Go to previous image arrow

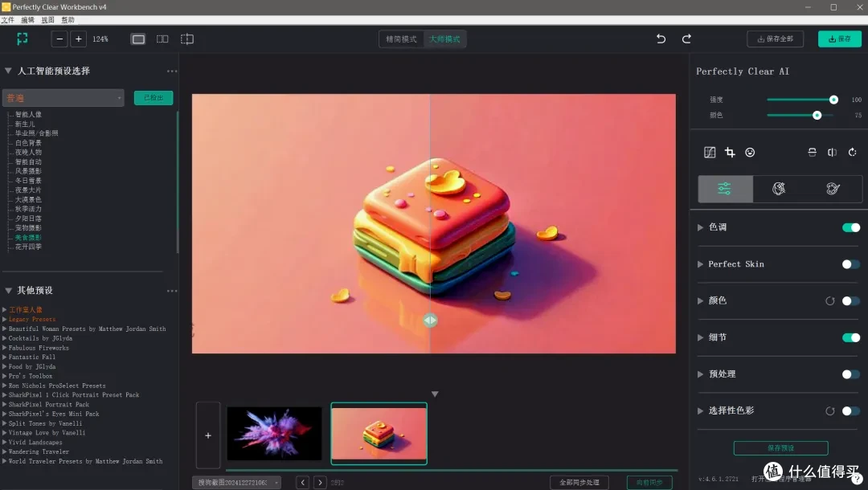coord(303,482)
